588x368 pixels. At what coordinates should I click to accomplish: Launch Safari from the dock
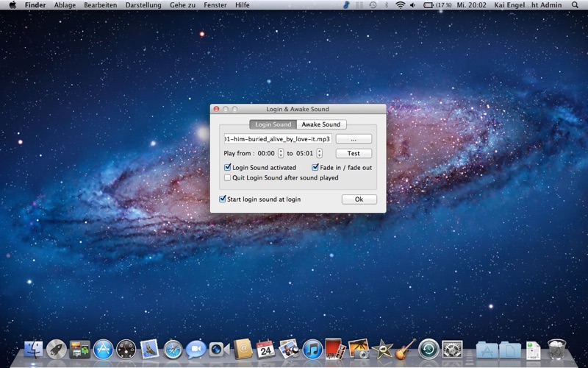pyautogui.click(x=173, y=349)
